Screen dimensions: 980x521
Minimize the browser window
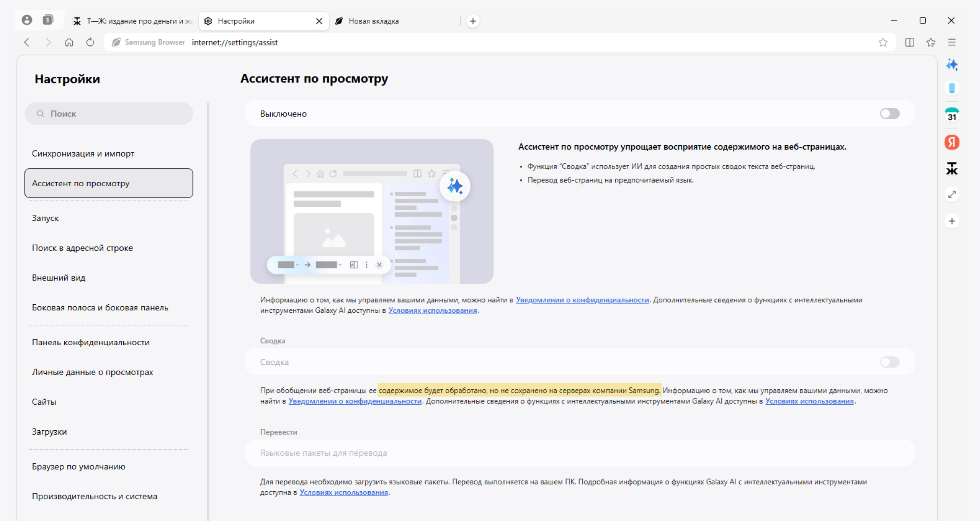point(894,20)
